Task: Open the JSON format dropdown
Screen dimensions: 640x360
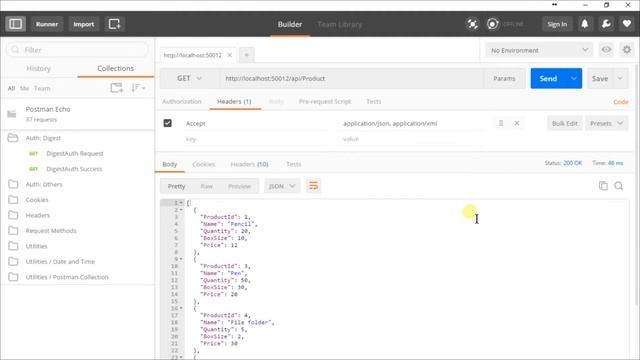Action: (282, 186)
